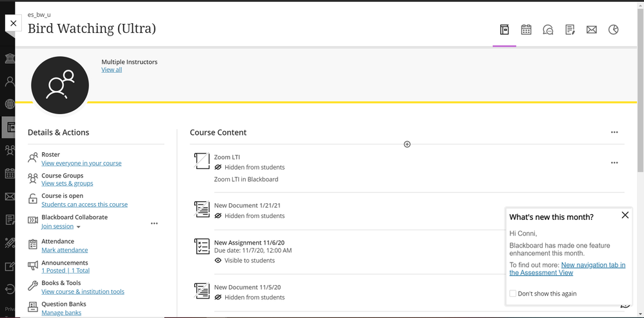Check Don't show this again box

coord(512,293)
